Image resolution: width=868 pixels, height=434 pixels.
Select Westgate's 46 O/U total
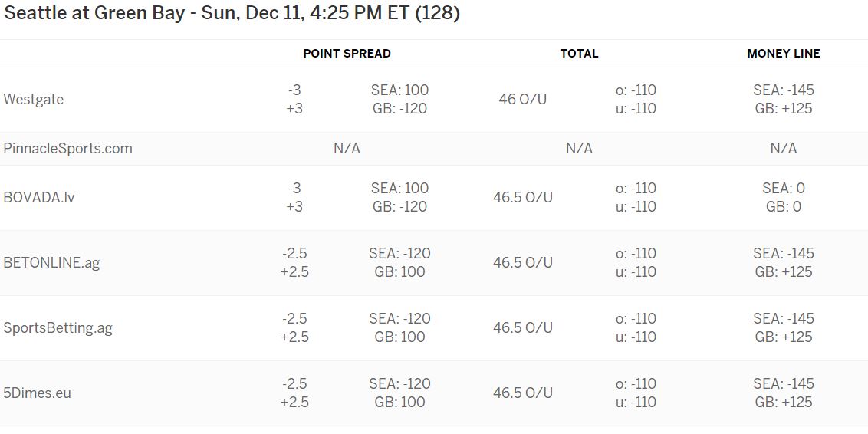pyautogui.click(x=523, y=100)
